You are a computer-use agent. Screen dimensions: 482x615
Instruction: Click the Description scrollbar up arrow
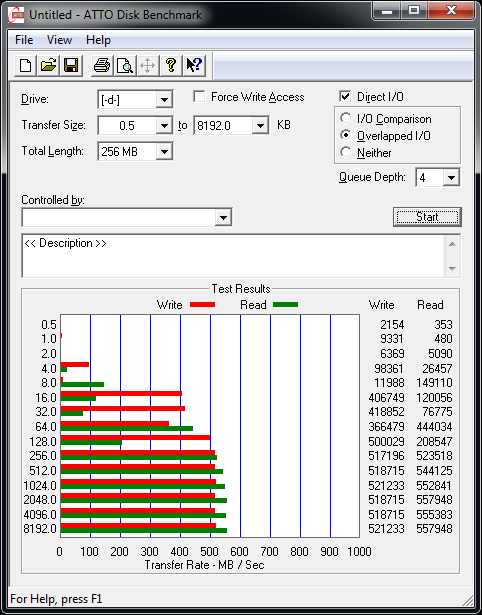click(452, 244)
